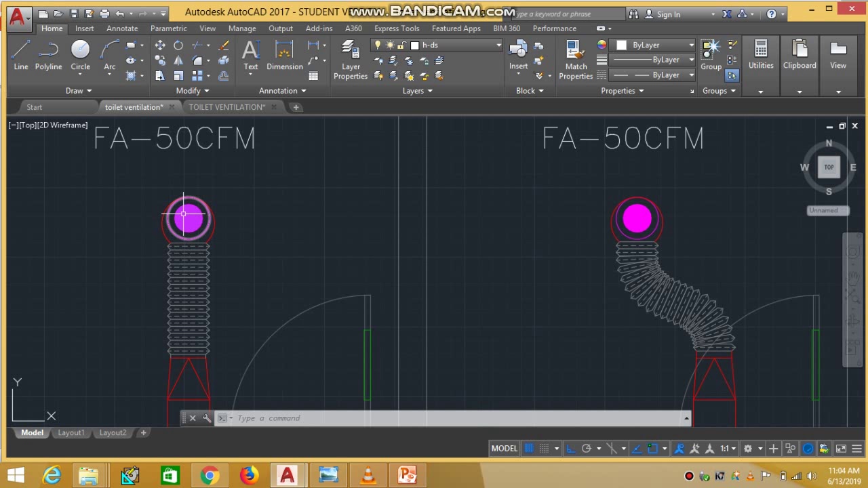
Task: Expand the Block panel
Action: pyautogui.click(x=530, y=91)
